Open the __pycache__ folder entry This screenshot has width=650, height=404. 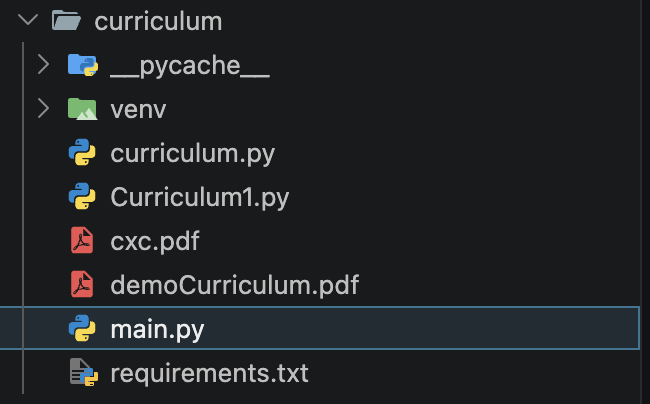click(x=190, y=66)
